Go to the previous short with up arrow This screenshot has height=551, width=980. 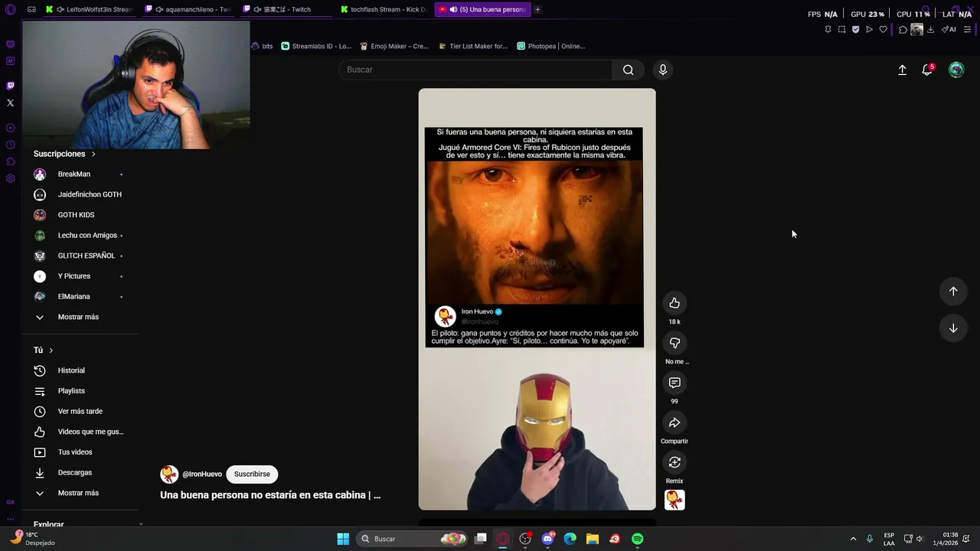click(953, 291)
